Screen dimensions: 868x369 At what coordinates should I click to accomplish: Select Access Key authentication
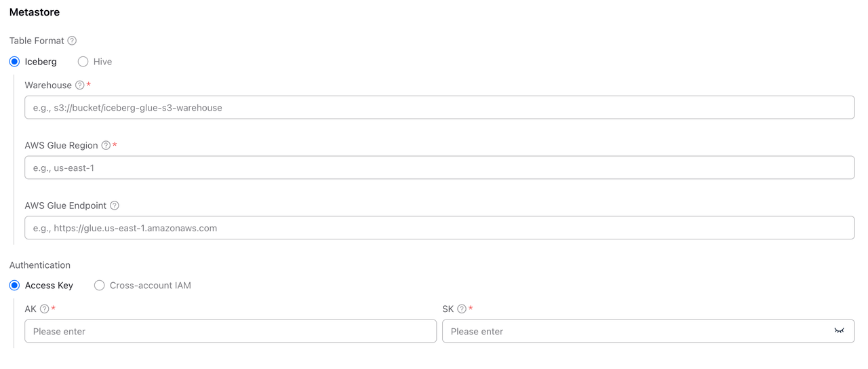(x=15, y=286)
